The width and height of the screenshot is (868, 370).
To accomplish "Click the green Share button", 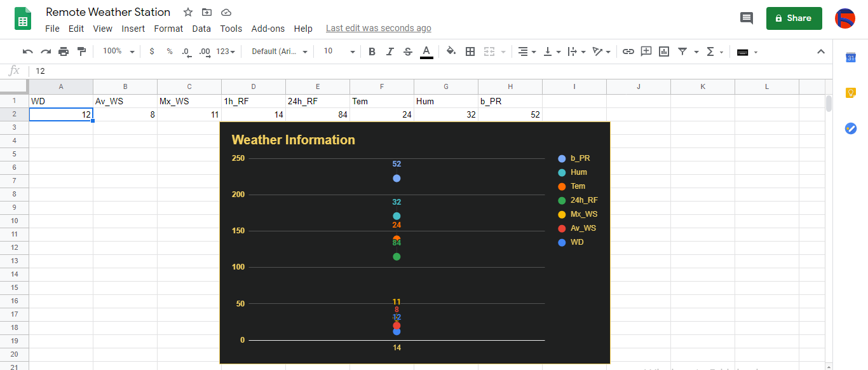I will pos(794,18).
